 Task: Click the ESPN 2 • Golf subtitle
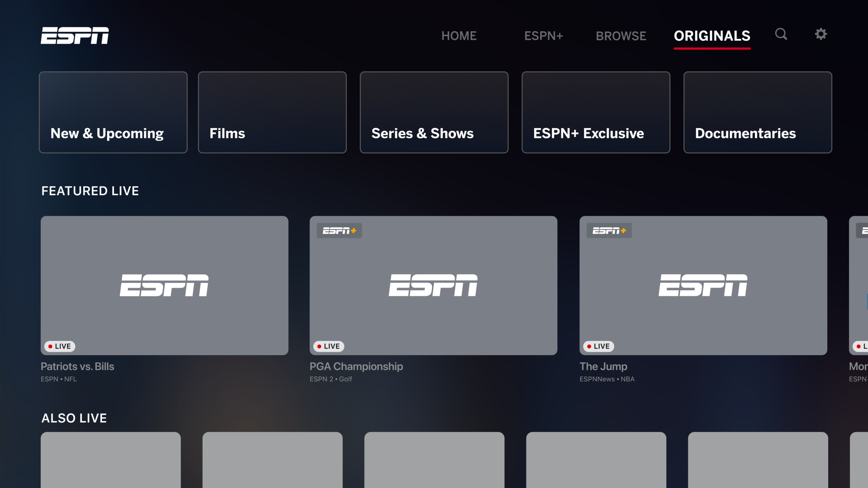[x=331, y=379]
